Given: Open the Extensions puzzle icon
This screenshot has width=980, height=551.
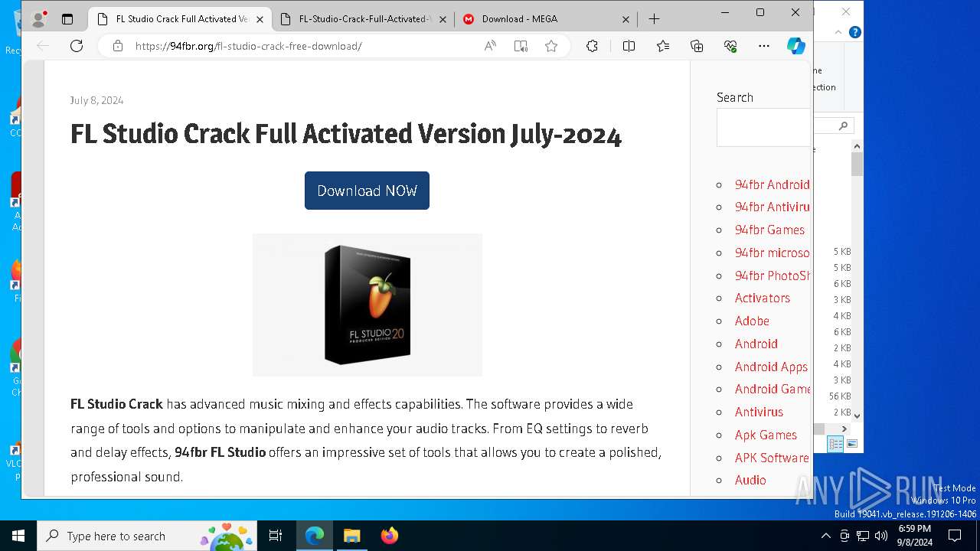Looking at the screenshot, I should point(592,46).
